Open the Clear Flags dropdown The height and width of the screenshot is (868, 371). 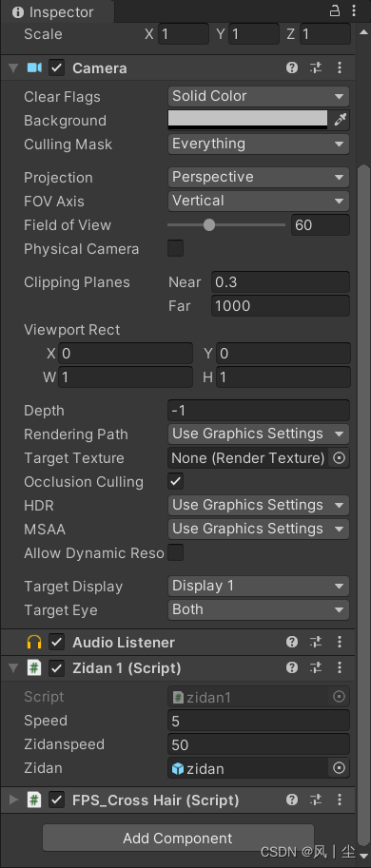pos(259,96)
